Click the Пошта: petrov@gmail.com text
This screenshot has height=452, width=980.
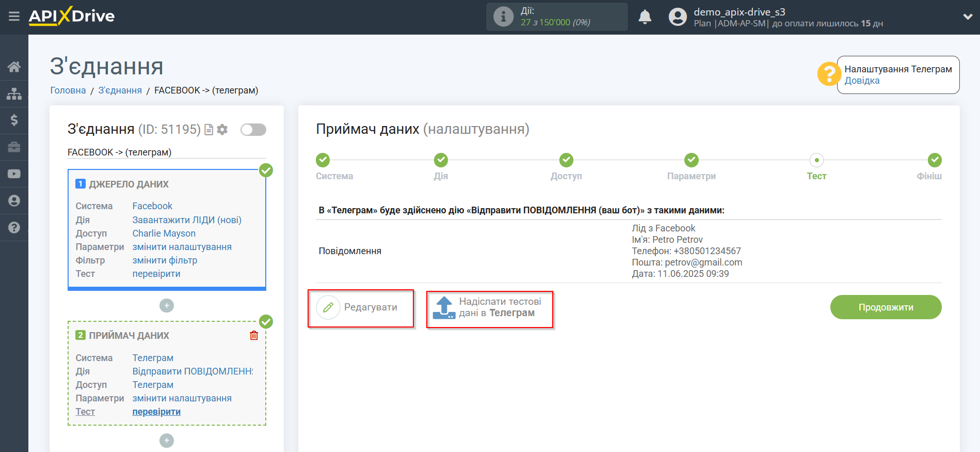pos(687,262)
